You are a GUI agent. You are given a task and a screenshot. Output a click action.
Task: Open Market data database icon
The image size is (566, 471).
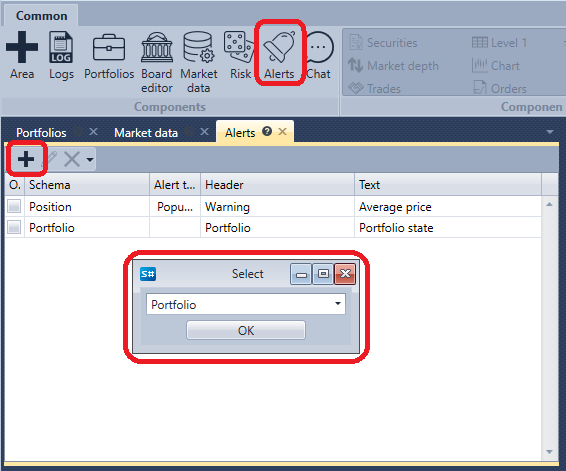198,47
